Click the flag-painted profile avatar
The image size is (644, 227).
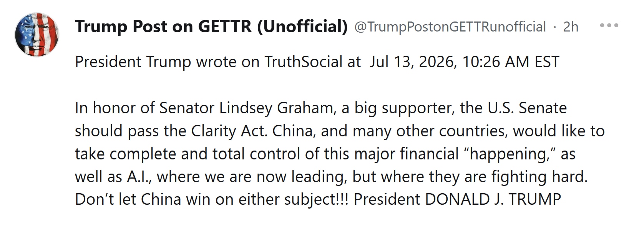tap(37, 35)
